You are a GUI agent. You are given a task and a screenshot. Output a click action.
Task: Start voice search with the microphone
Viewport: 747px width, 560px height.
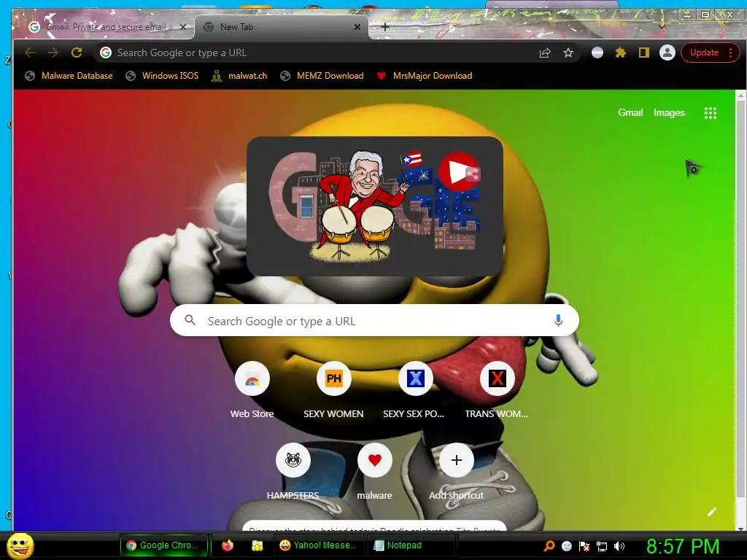[558, 321]
